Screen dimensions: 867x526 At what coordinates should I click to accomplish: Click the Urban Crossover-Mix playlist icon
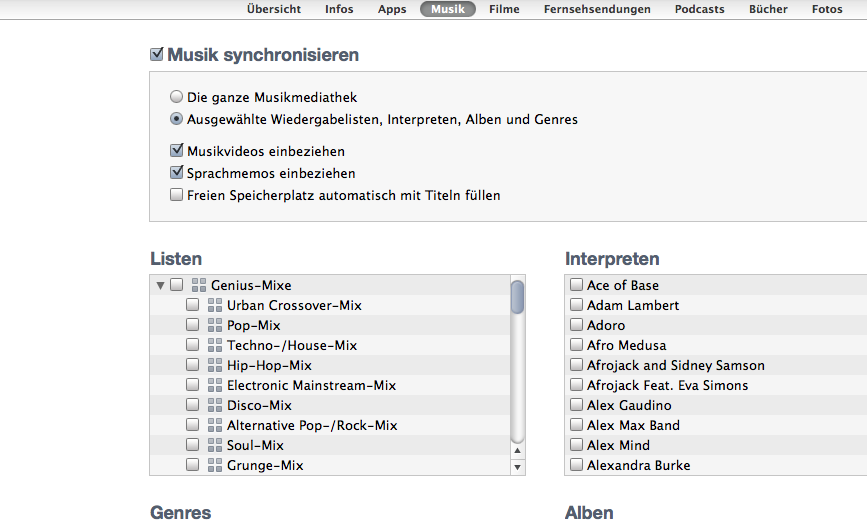click(215, 305)
